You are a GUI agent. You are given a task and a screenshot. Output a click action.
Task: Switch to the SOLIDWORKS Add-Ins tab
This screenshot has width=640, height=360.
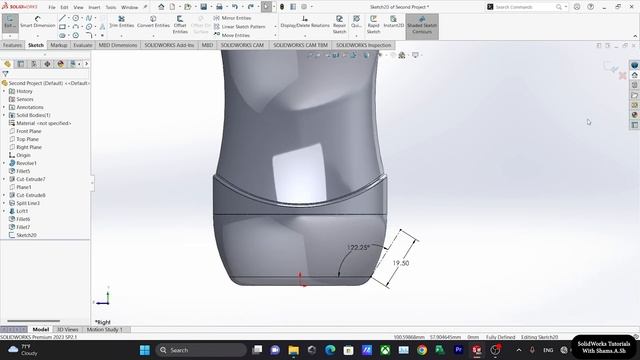[169, 45]
